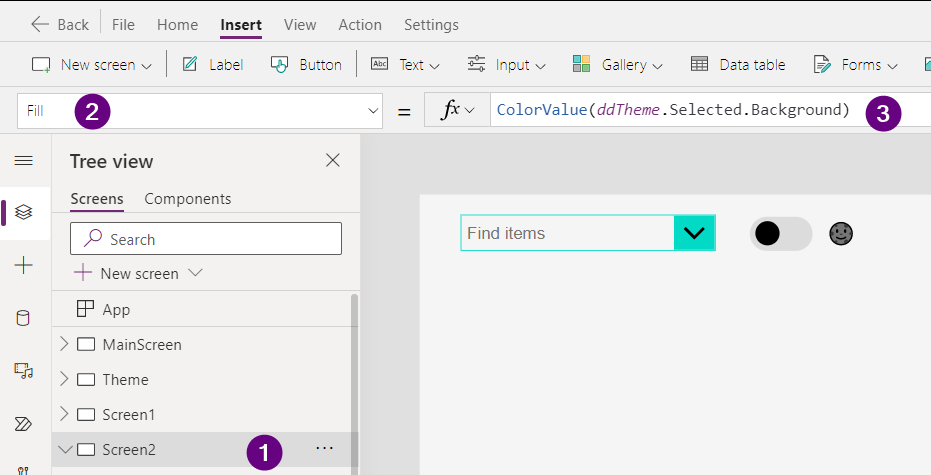This screenshot has height=475, width=931.
Task: Insert a Button control from toolbar
Action: 306,65
